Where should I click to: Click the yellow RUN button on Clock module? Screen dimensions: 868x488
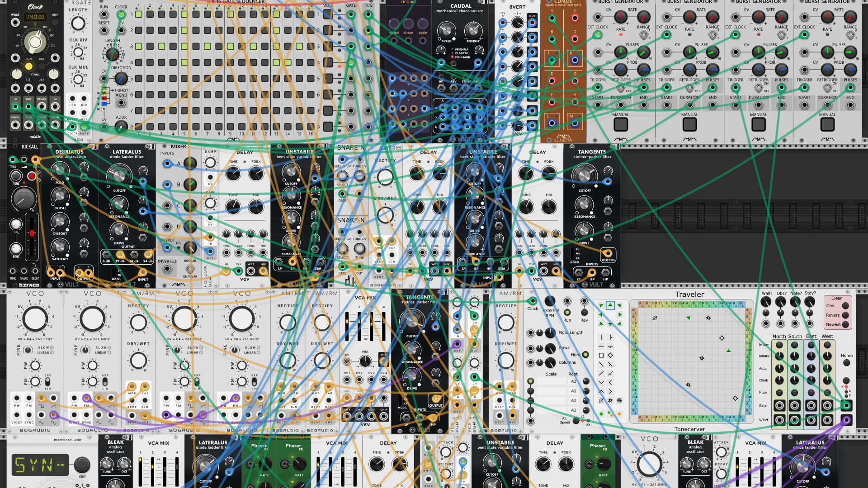[28, 66]
